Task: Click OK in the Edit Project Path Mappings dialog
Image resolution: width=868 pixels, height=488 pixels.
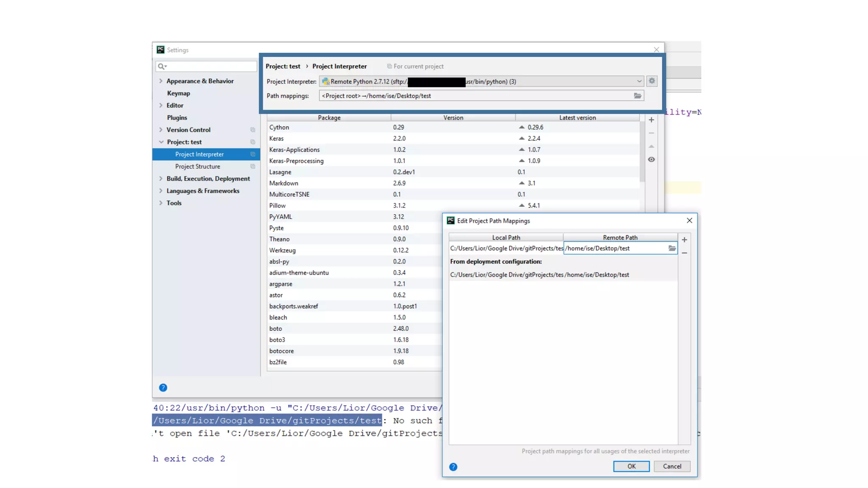Action: (631, 466)
